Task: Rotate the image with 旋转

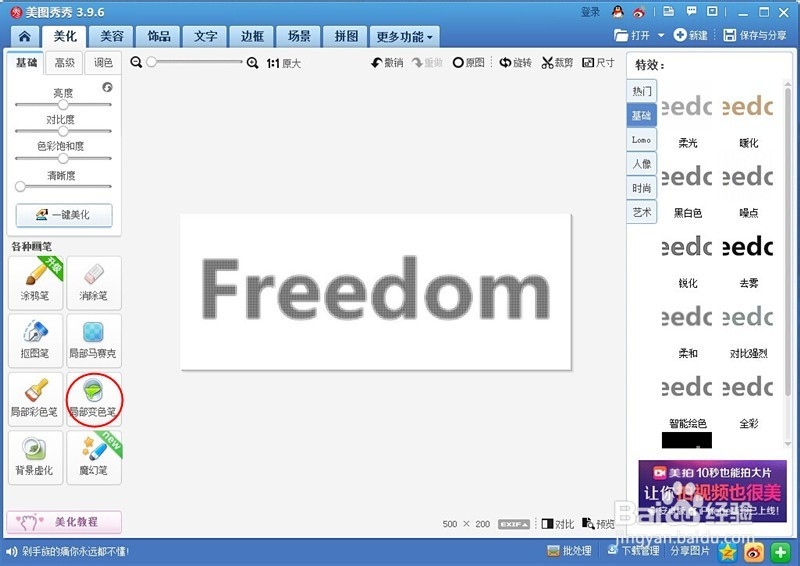Action: point(515,63)
